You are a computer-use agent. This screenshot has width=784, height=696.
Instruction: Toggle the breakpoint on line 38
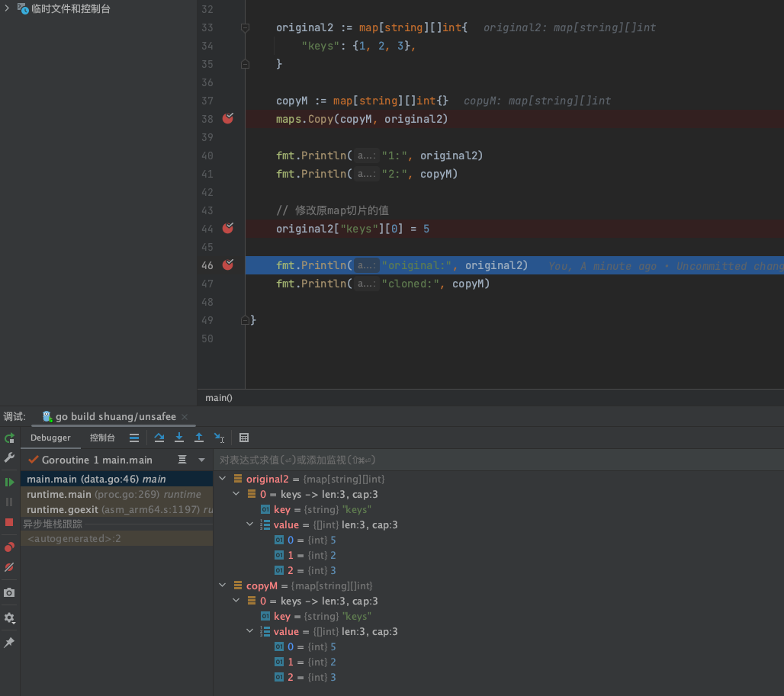pos(227,119)
